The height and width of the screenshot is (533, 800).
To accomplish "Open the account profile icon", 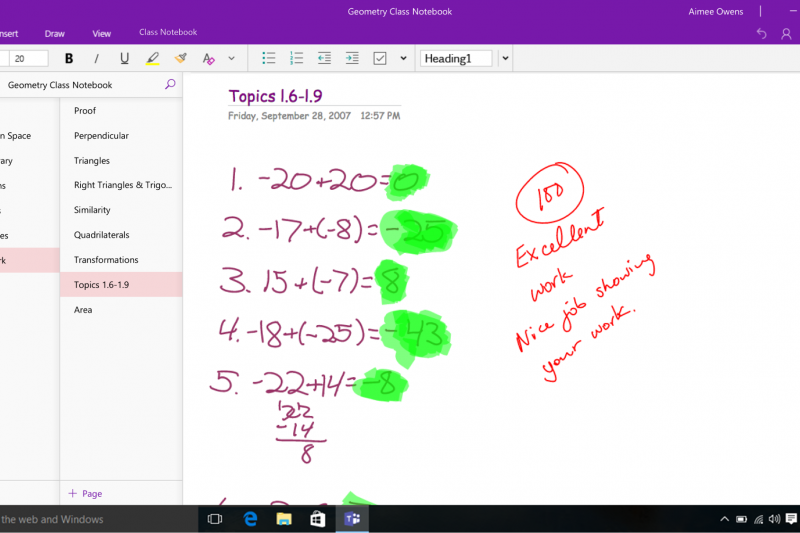I will 786,34.
